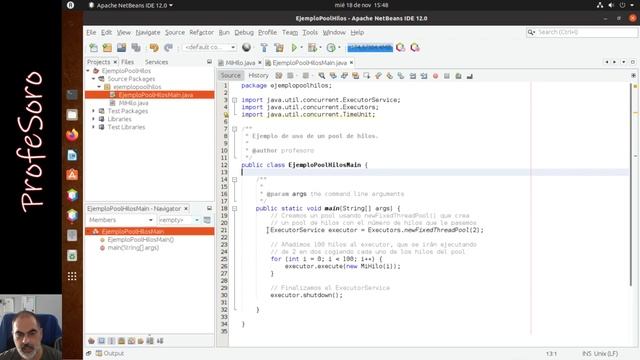Open the Profile Project dropdown arrow
640x360 pixels.
point(339,47)
